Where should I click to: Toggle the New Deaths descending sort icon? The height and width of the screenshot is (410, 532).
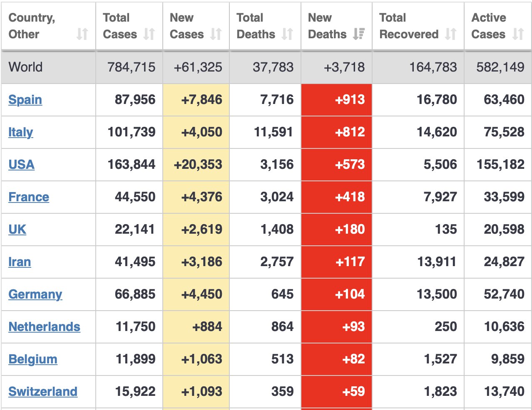click(358, 34)
